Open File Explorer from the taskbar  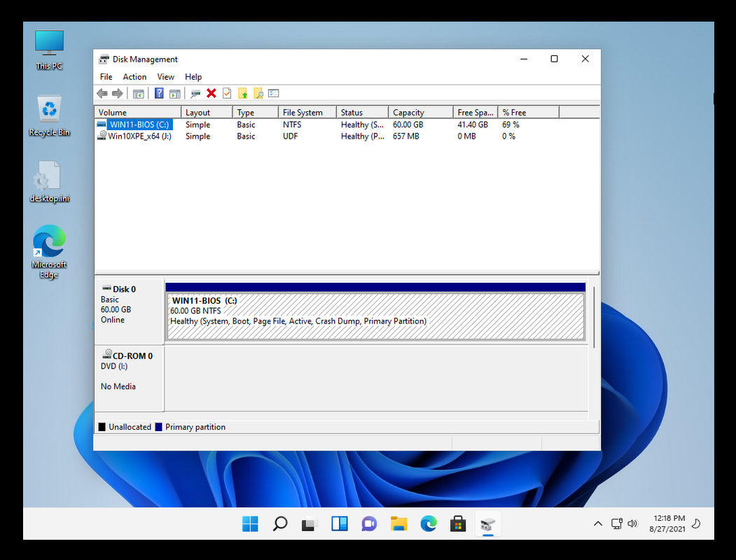click(399, 524)
